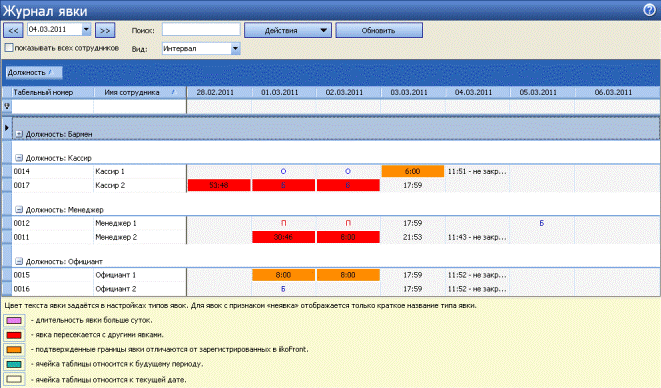Click Б cell for Официант 2
This screenshot has height=388, width=661.
[x=284, y=289]
